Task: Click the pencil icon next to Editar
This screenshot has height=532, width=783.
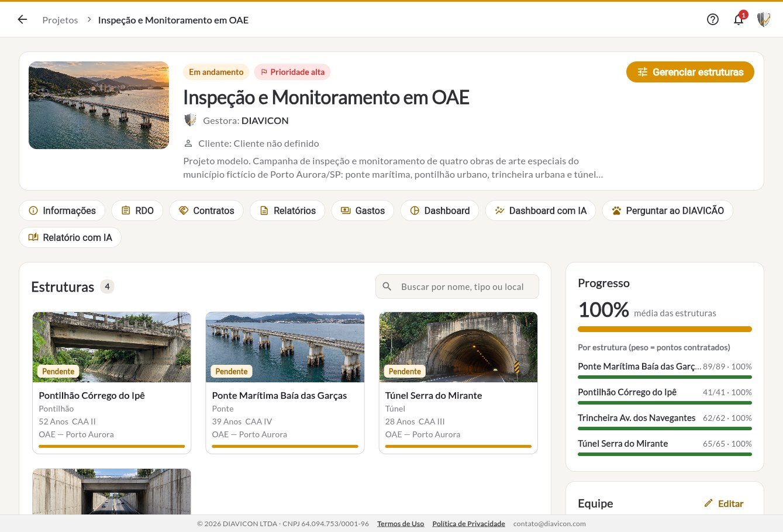Action: 708,503
